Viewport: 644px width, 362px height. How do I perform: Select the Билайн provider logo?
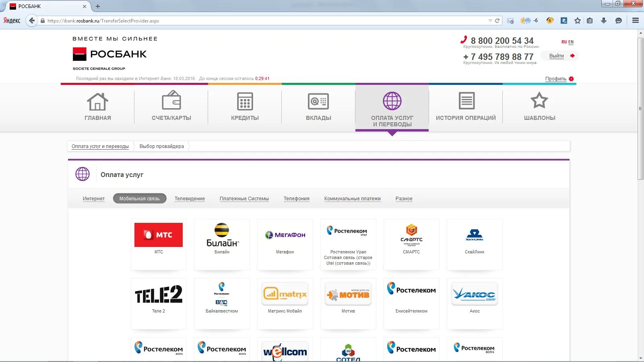tap(222, 235)
